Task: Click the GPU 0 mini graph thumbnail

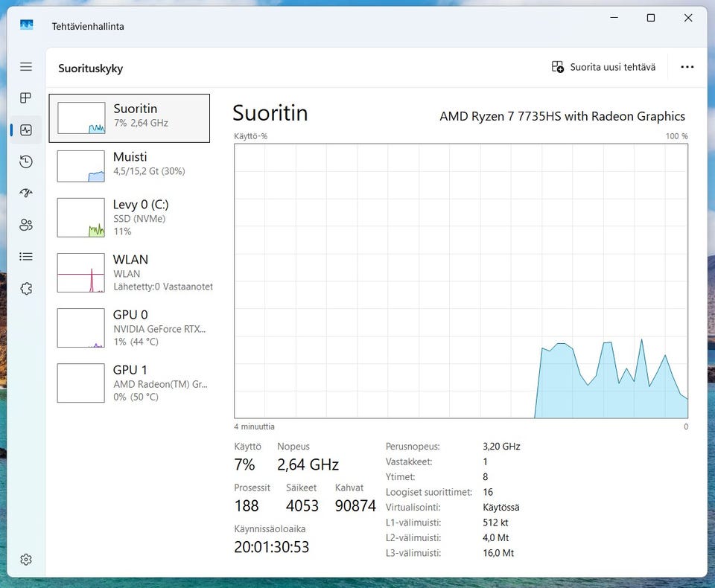Action: (80, 327)
